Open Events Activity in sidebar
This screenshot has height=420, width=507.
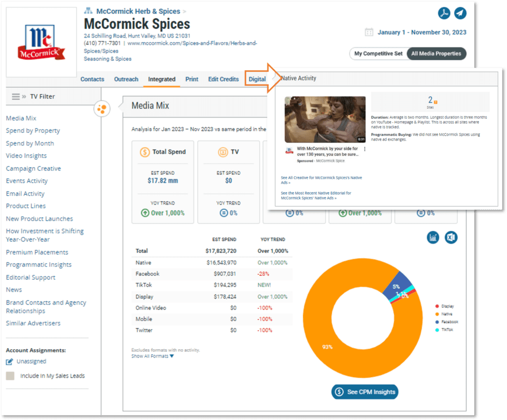(x=27, y=181)
